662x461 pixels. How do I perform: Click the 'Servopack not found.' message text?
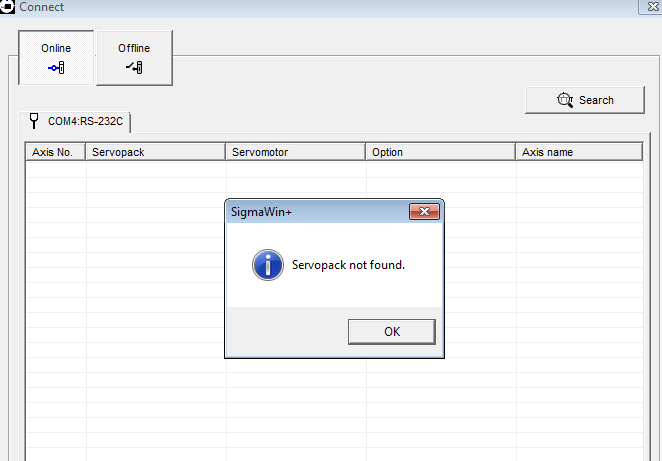click(348, 265)
